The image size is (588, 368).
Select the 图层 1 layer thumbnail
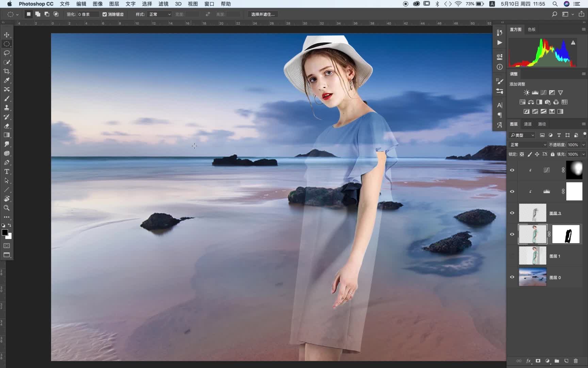coord(533,256)
